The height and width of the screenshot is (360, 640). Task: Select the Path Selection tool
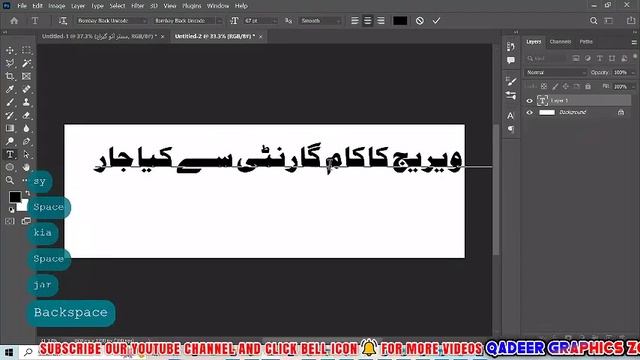point(27,154)
